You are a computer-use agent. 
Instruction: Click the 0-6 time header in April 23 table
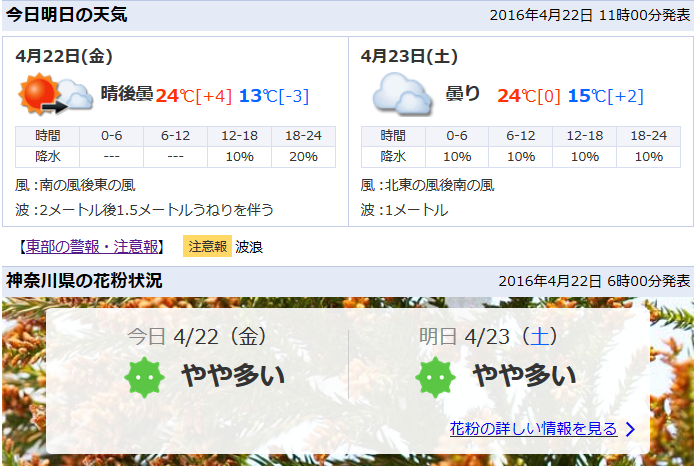(457, 136)
